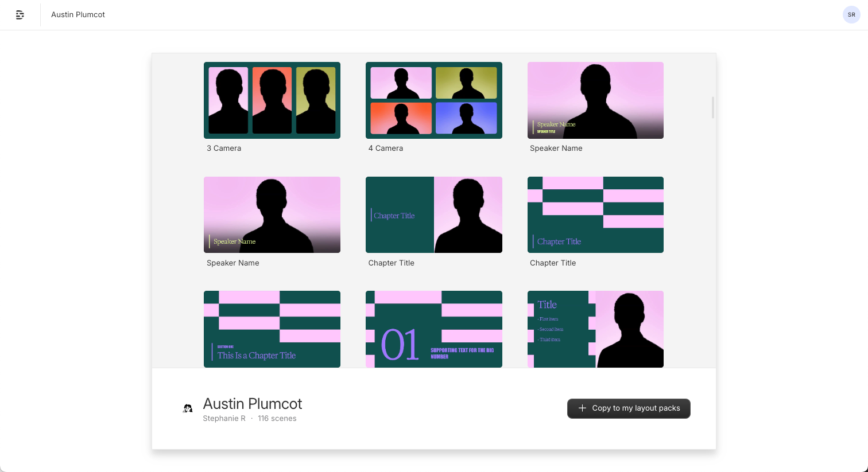Select the 4 Camera layout thumbnail
Image resolution: width=868 pixels, height=472 pixels.
click(433, 100)
